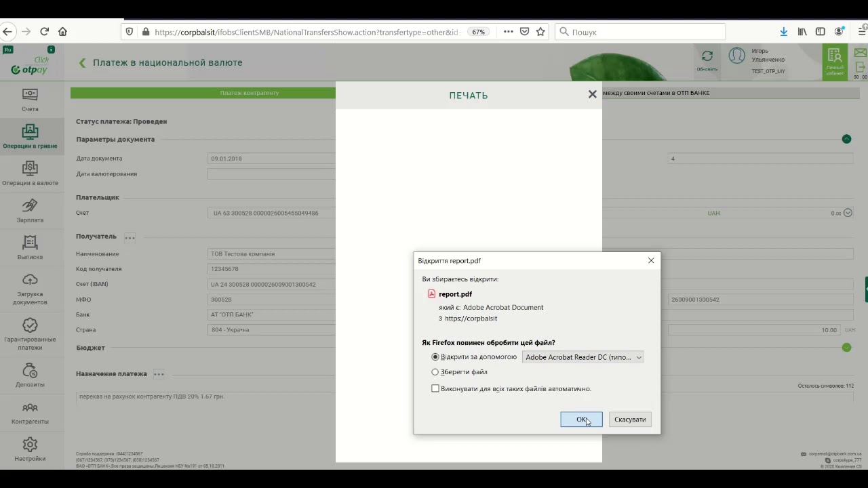The width and height of the screenshot is (868, 488).
Task: Open the Зарплата payroll section
Action: coord(30,211)
